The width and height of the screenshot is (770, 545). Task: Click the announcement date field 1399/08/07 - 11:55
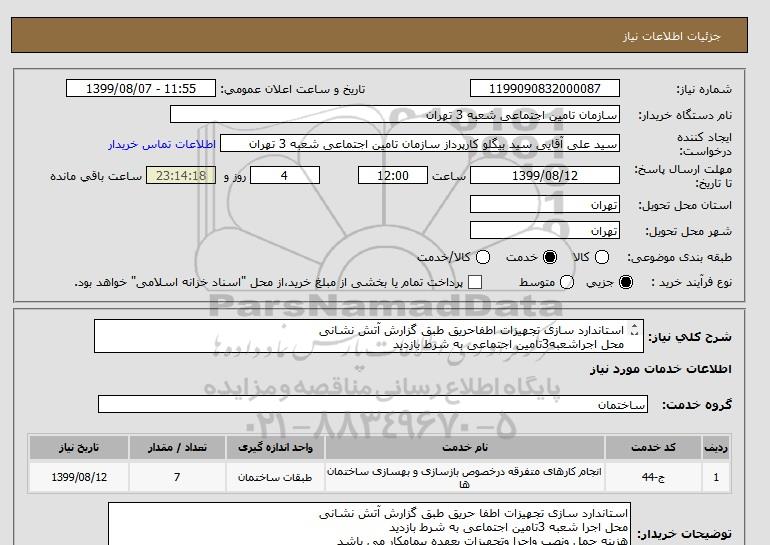141,88
